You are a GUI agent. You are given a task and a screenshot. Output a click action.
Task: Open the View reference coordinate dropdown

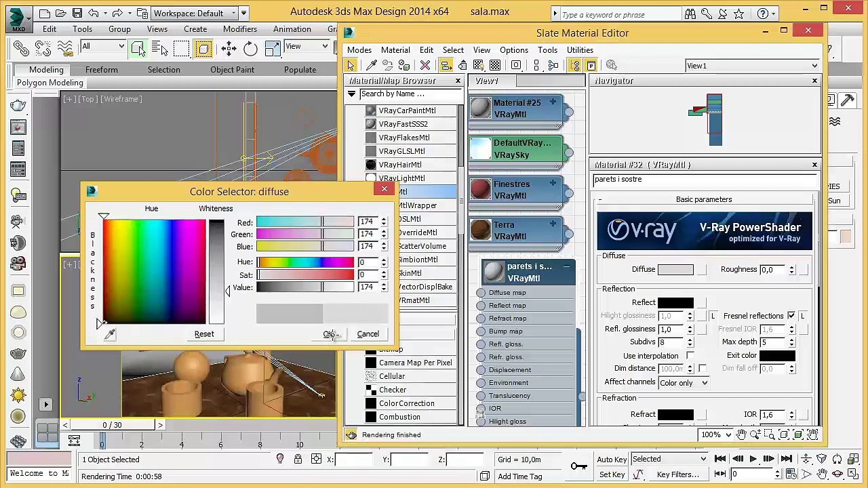(x=307, y=46)
